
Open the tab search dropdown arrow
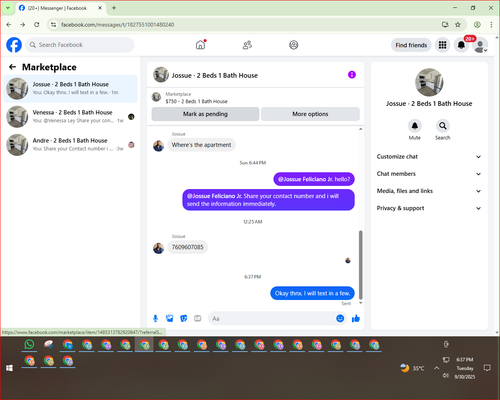pos(8,8)
